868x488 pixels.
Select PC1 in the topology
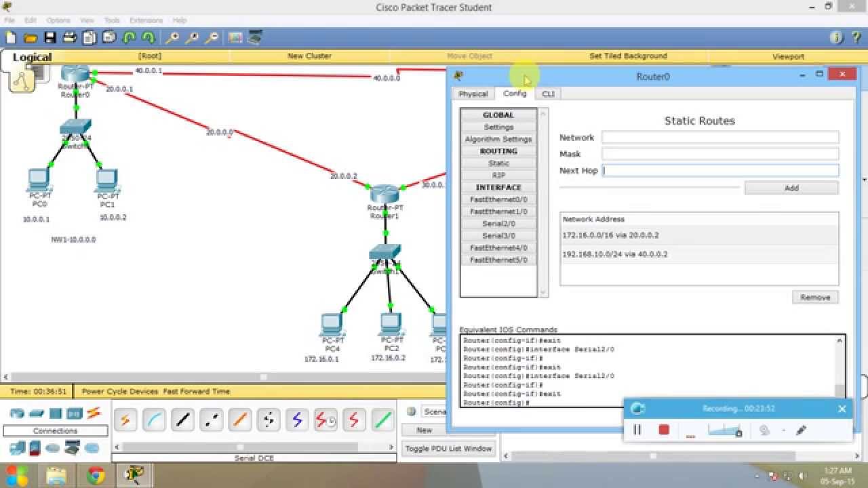point(106,181)
